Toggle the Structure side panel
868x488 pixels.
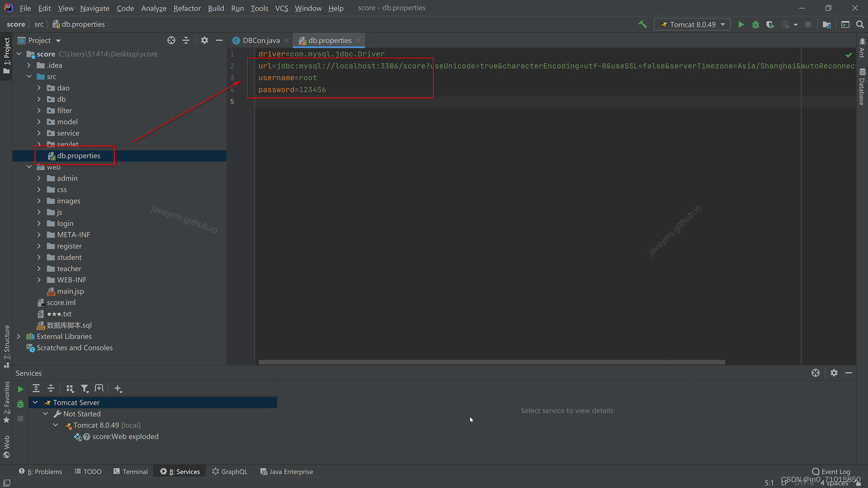pos(7,346)
